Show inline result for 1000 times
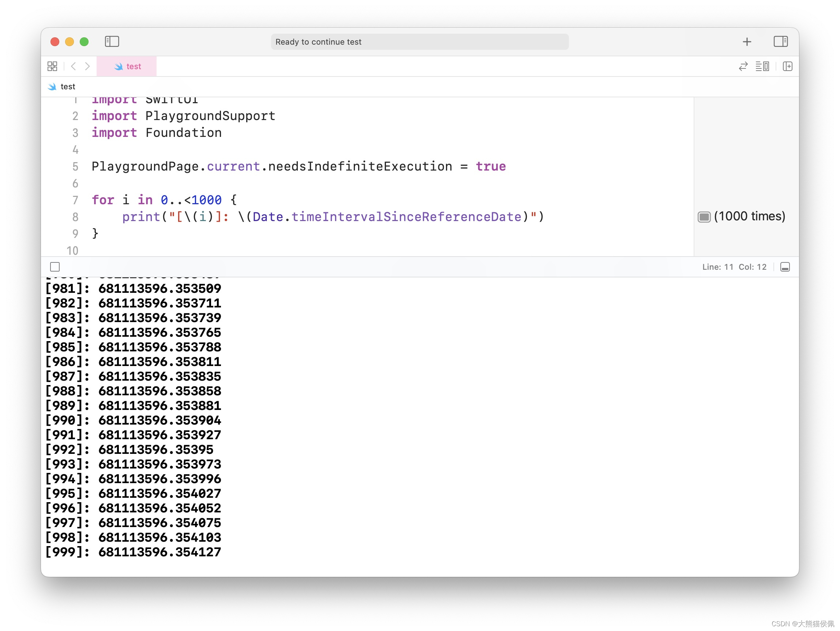Viewport: 840px width, 631px height. pyautogui.click(x=704, y=217)
